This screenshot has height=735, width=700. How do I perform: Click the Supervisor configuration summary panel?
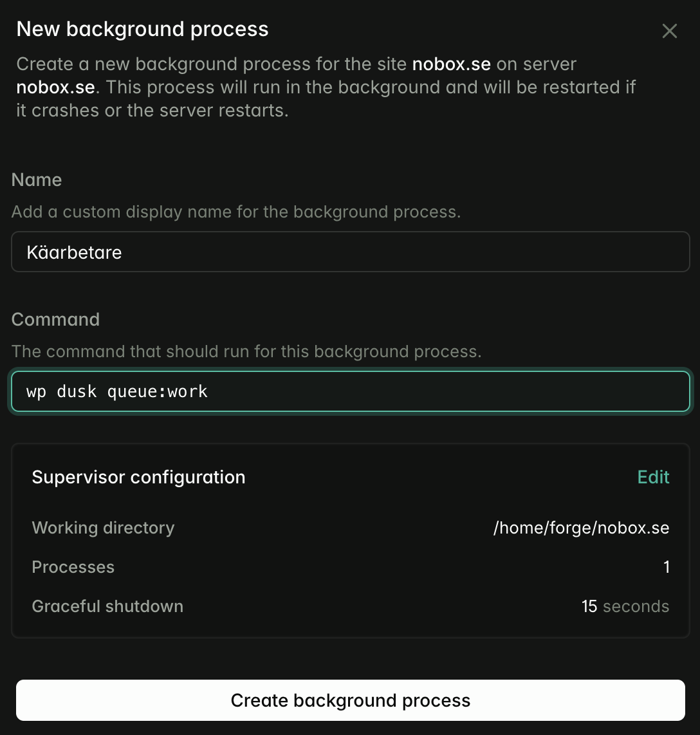pos(350,541)
